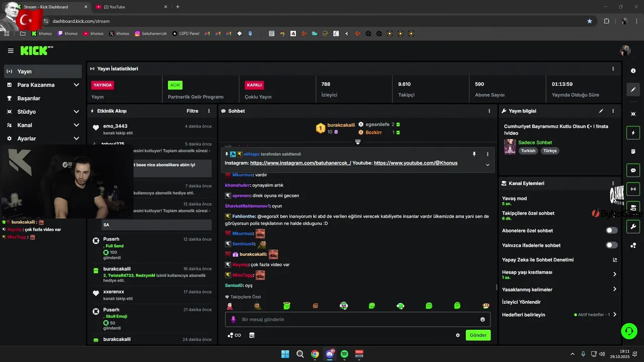Click the chat bubble icon in the right sidebar
This screenshot has width=644, height=362.
point(633,170)
